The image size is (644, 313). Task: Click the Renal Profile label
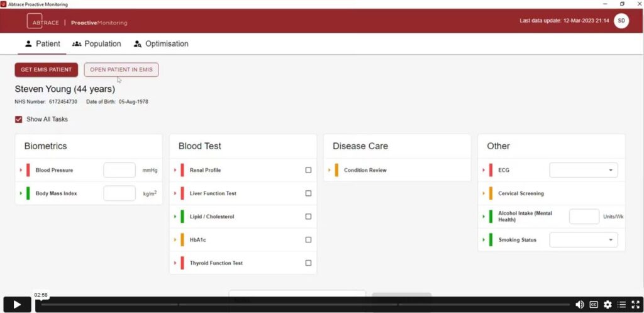click(205, 170)
